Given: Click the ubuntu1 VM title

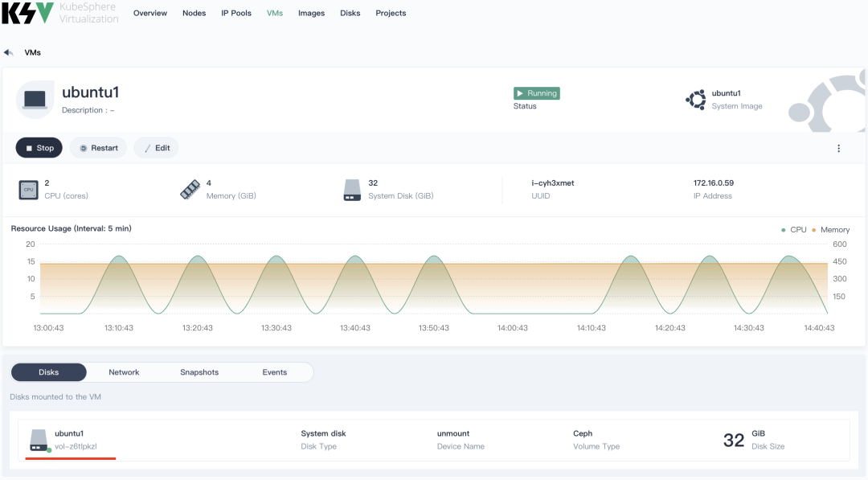Looking at the screenshot, I should pos(90,92).
